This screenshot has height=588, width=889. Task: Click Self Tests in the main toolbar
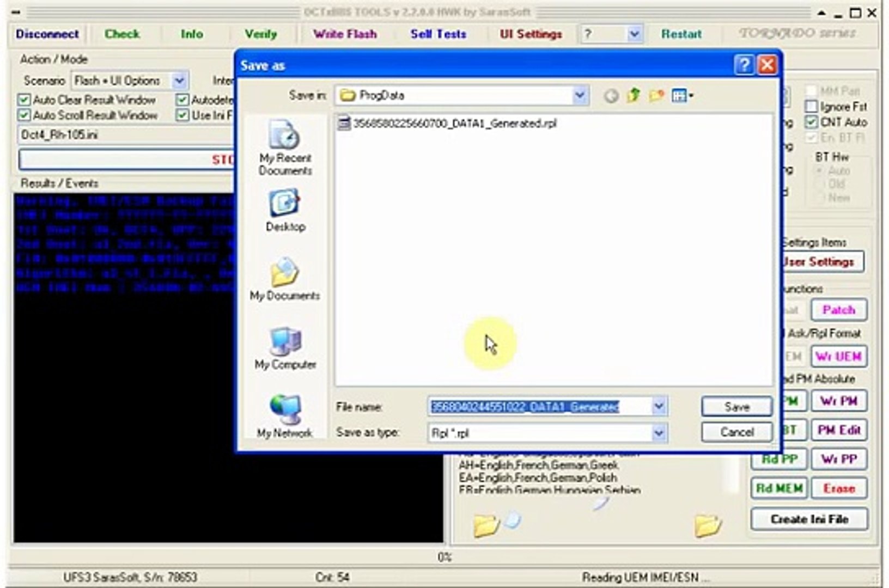click(x=439, y=34)
